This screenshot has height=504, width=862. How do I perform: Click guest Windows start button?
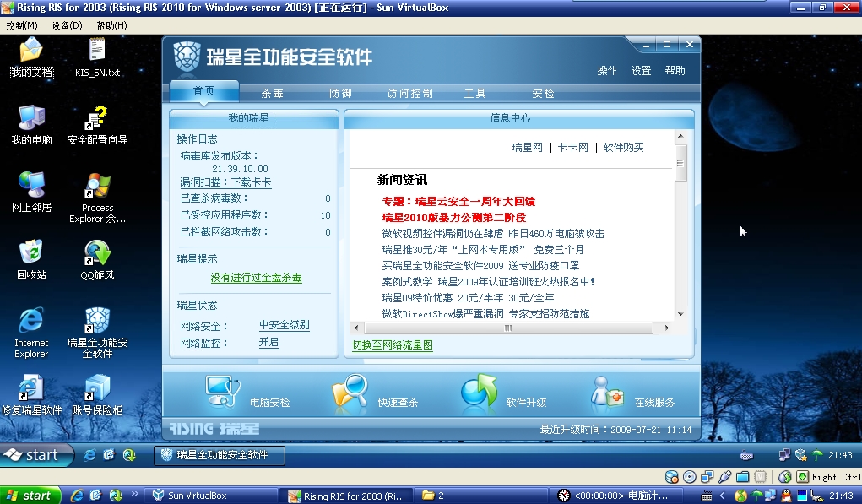click(x=37, y=455)
